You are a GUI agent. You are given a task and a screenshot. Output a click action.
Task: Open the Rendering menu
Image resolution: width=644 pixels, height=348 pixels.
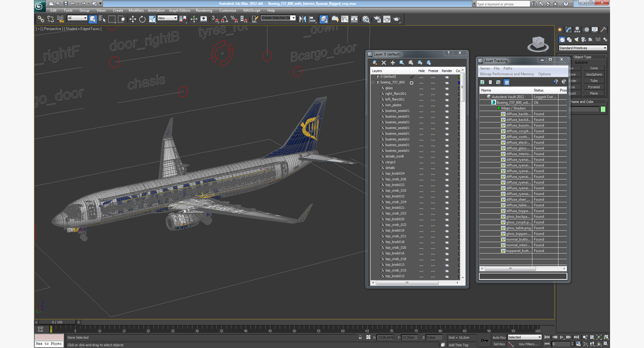coord(204,10)
